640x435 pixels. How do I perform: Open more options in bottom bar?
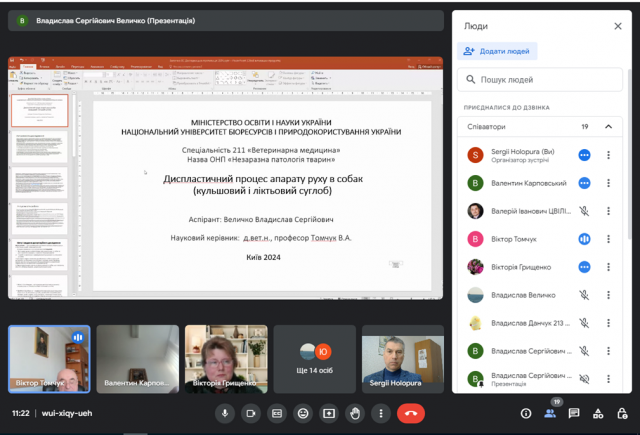pyautogui.click(x=381, y=413)
